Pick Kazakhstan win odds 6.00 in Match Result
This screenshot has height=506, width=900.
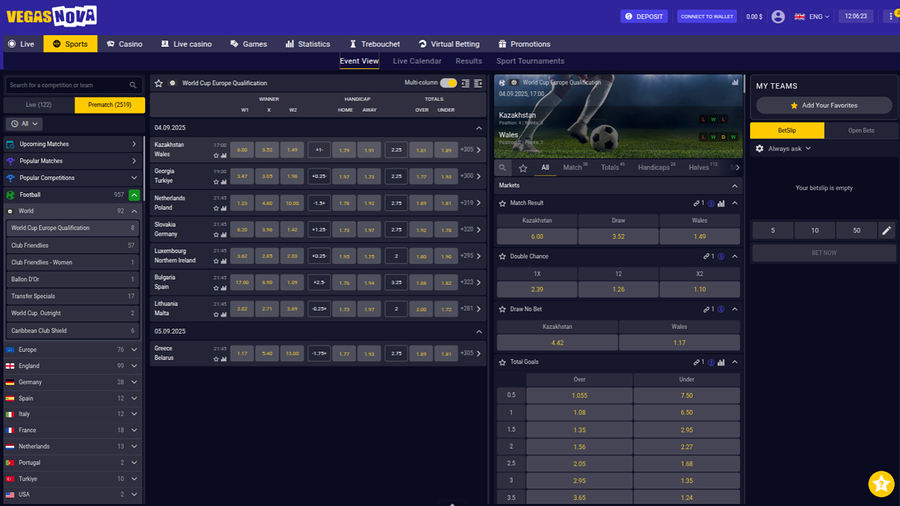537,236
